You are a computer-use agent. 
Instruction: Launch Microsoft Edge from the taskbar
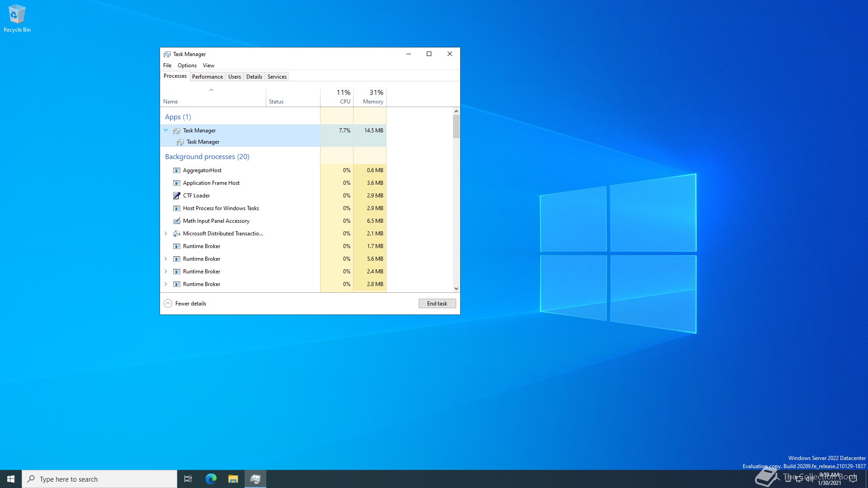(211, 479)
